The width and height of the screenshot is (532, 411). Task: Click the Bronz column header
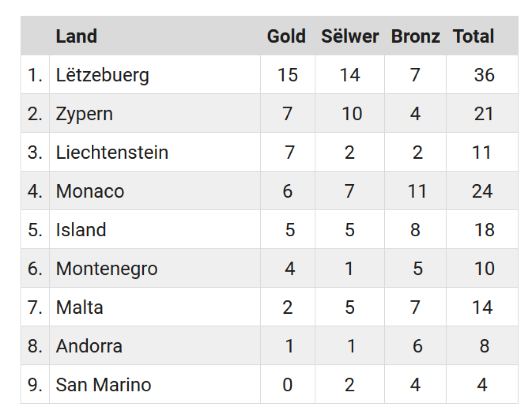[415, 36]
